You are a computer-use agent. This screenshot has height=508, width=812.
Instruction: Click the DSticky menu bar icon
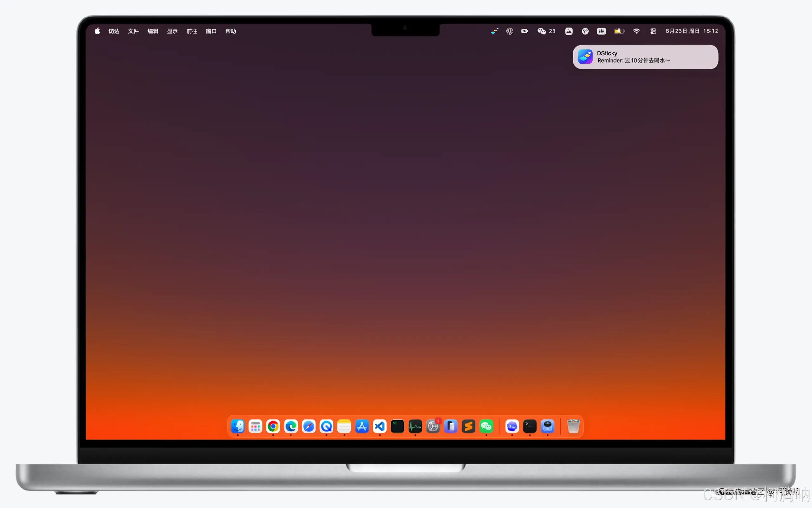494,31
